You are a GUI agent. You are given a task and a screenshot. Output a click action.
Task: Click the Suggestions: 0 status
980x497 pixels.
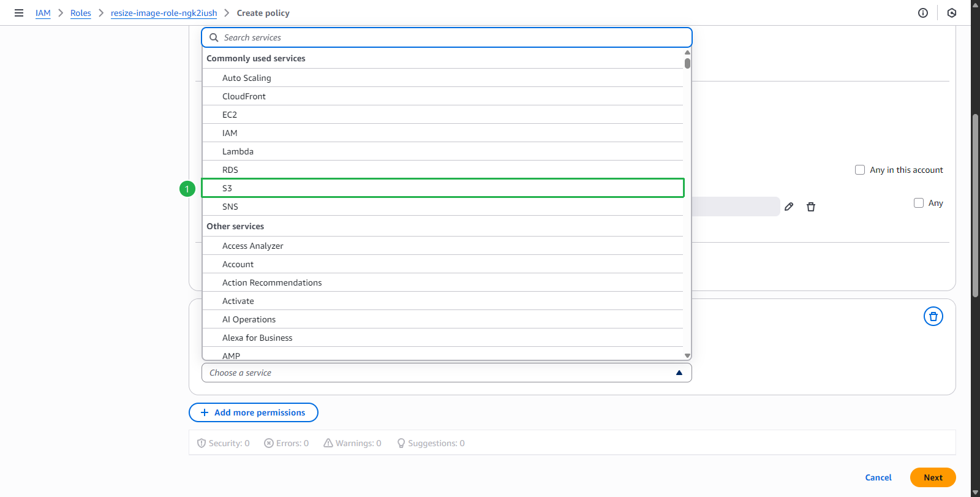pos(431,443)
